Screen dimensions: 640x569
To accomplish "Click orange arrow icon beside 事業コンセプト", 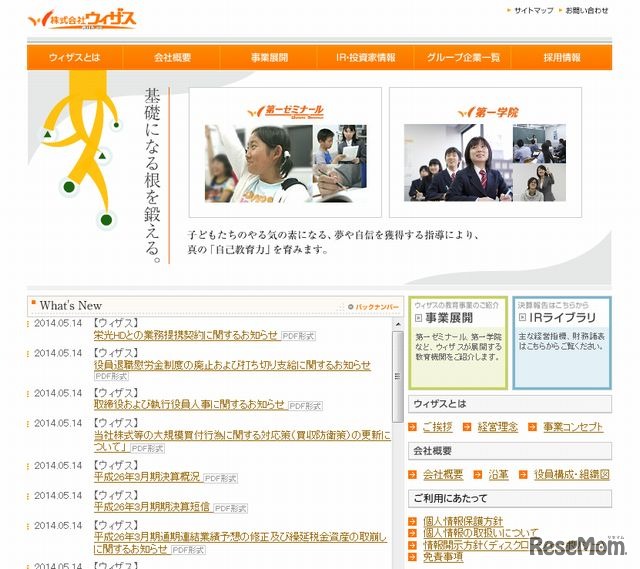I will coord(532,427).
